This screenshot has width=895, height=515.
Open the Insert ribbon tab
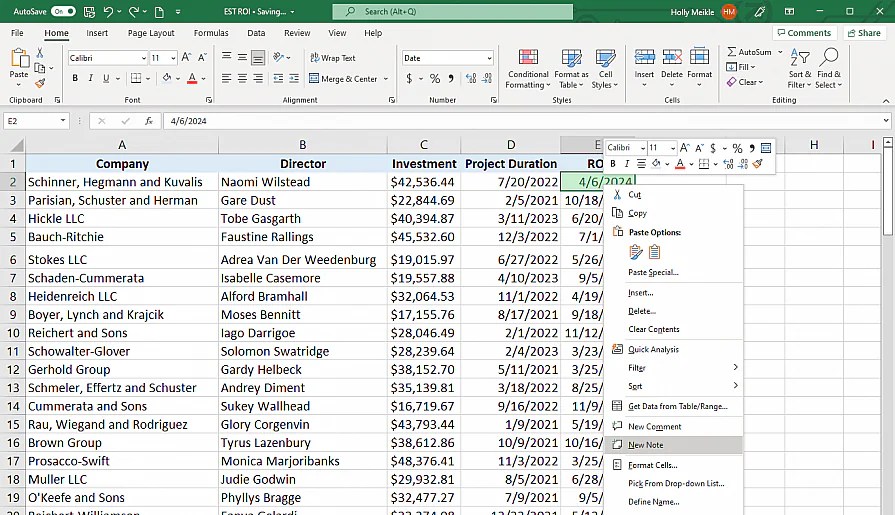click(x=97, y=33)
